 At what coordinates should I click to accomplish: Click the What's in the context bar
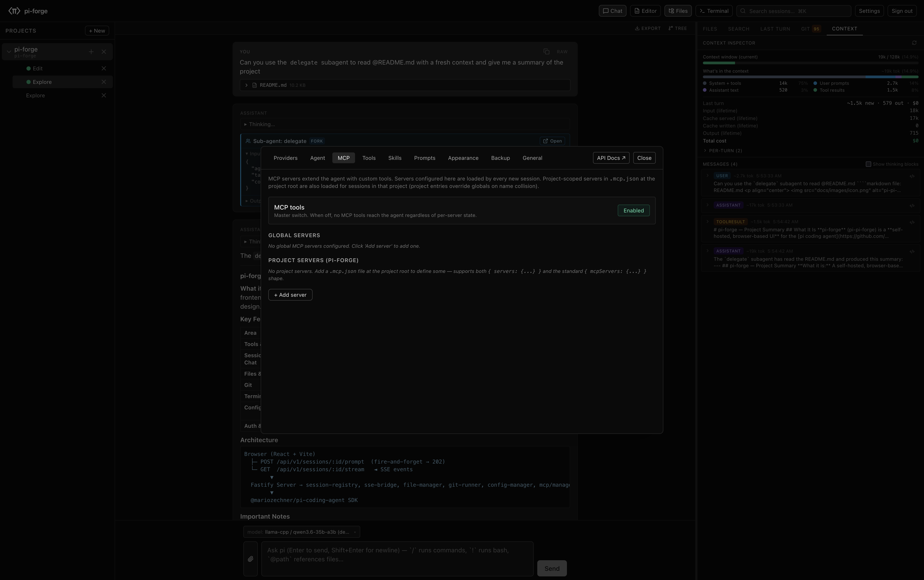coord(810,77)
